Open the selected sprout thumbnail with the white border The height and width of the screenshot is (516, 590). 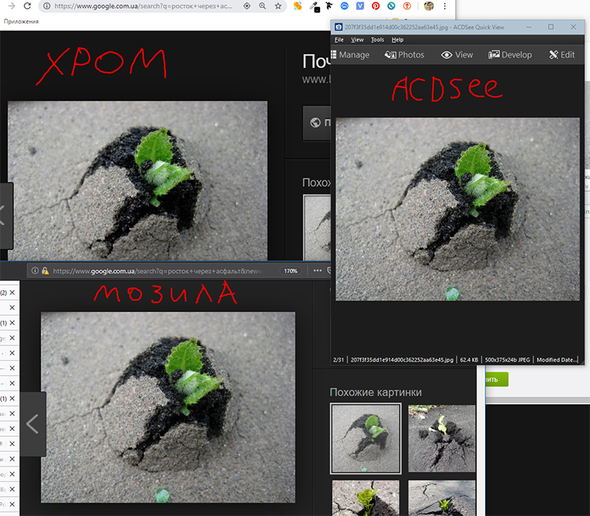pyautogui.click(x=366, y=438)
